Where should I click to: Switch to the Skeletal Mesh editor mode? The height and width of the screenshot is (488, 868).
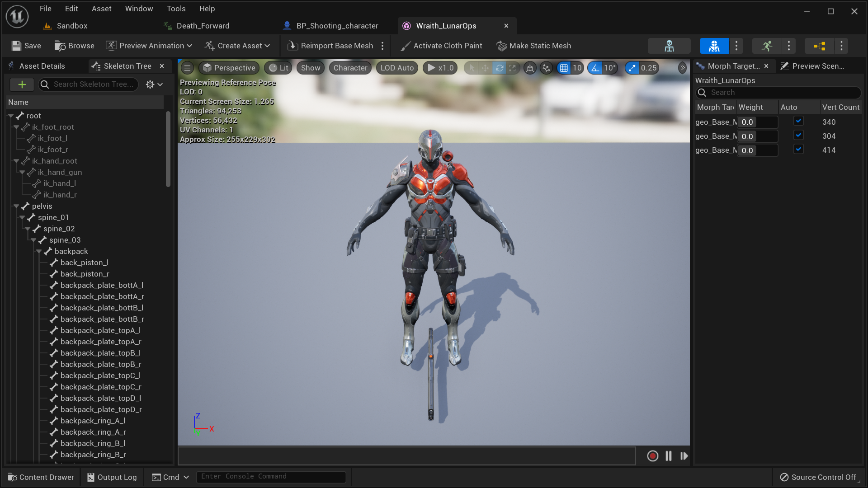[x=714, y=46]
